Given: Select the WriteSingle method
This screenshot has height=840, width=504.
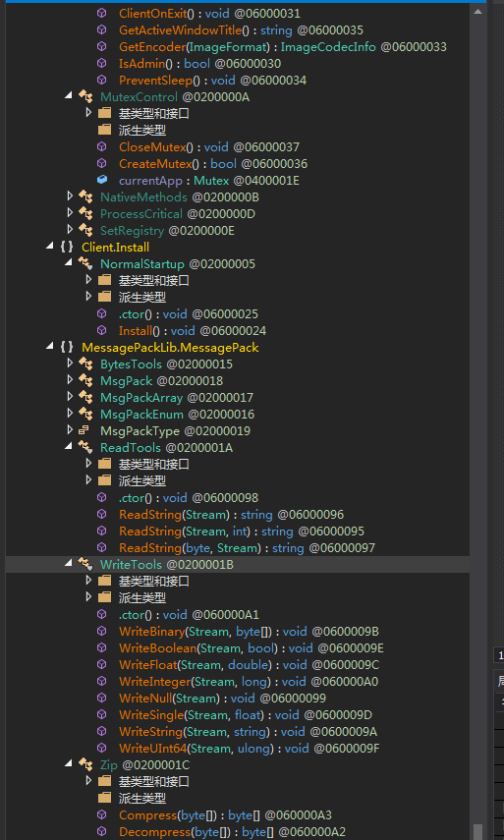Looking at the screenshot, I should (246, 714).
